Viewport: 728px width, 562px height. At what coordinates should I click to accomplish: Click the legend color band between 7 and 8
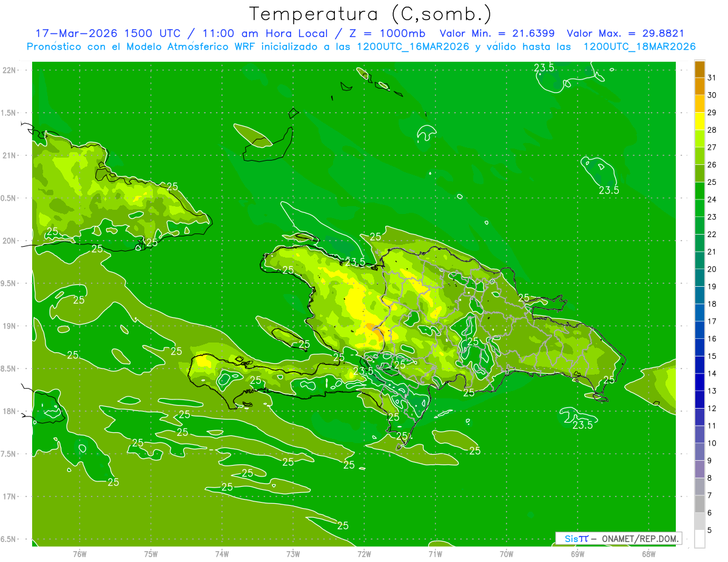point(699,487)
